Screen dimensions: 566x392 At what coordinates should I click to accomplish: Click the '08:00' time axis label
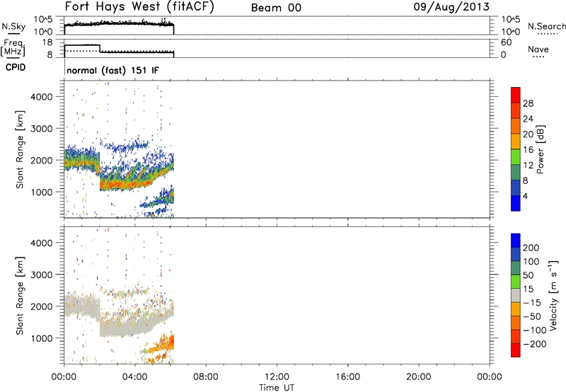pos(205,377)
